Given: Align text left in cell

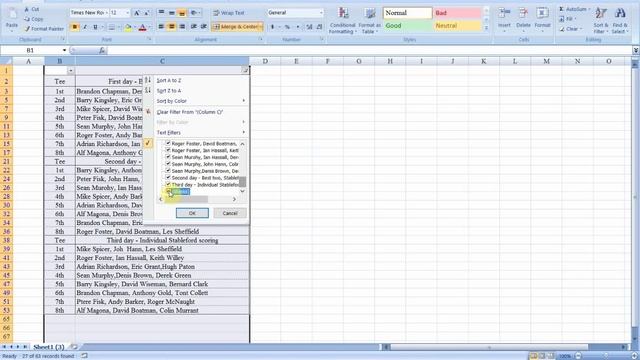Looking at the screenshot, I should (161, 27).
